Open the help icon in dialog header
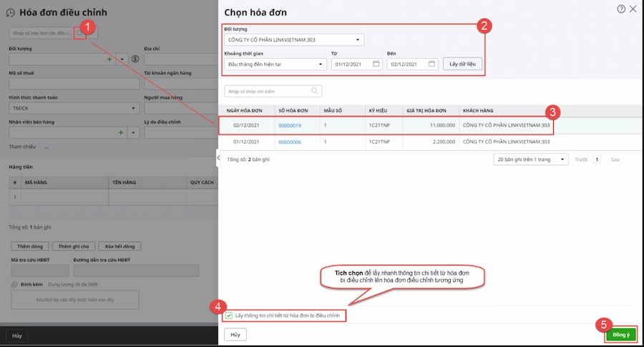This screenshot has width=644, height=347. point(620,9)
